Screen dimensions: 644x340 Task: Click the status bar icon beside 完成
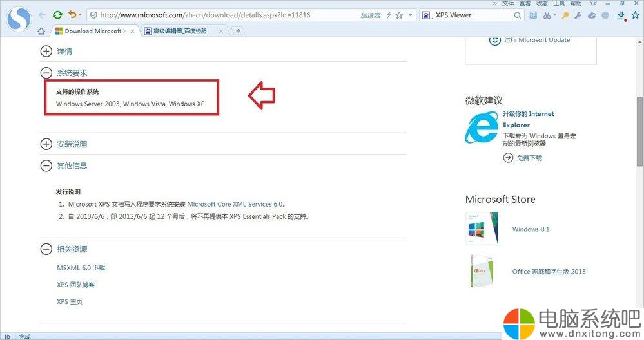point(7,337)
